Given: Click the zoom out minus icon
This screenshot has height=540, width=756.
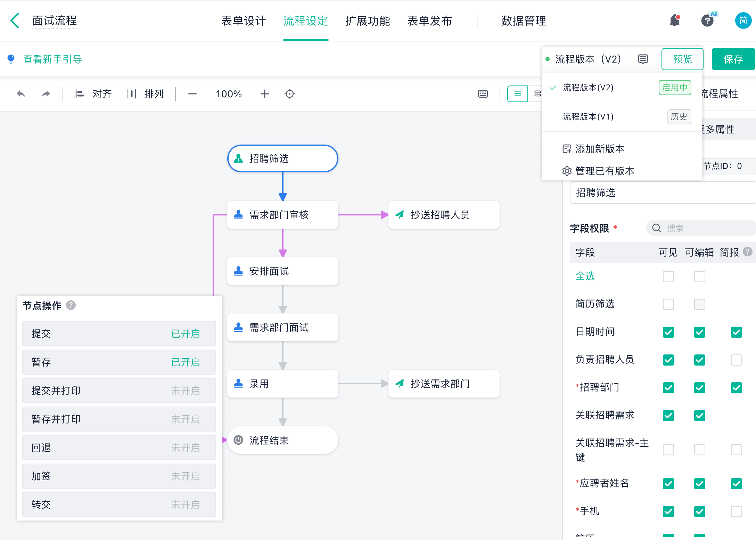Looking at the screenshot, I should [192, 94].
